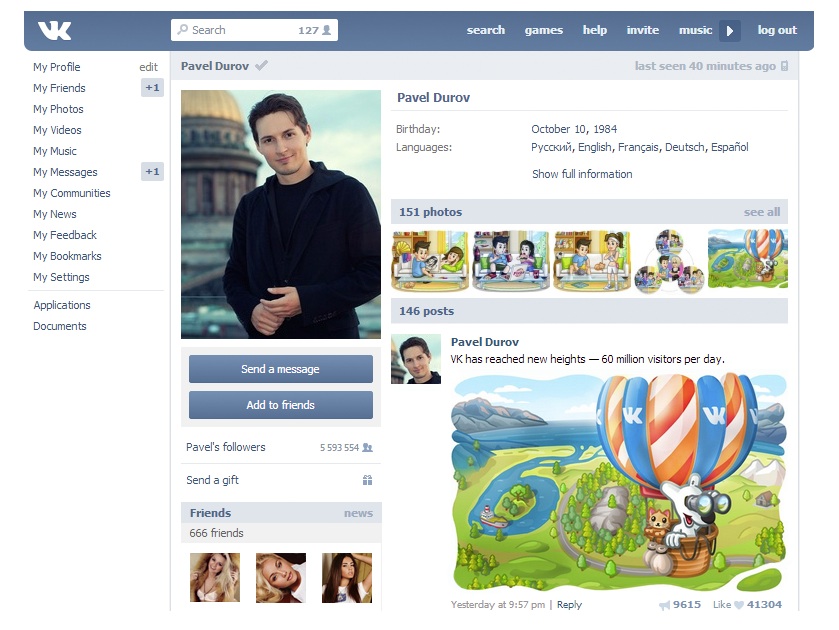The image size is (839, 630).
Task: Open My Communities in sidebar
Action: 72,193
